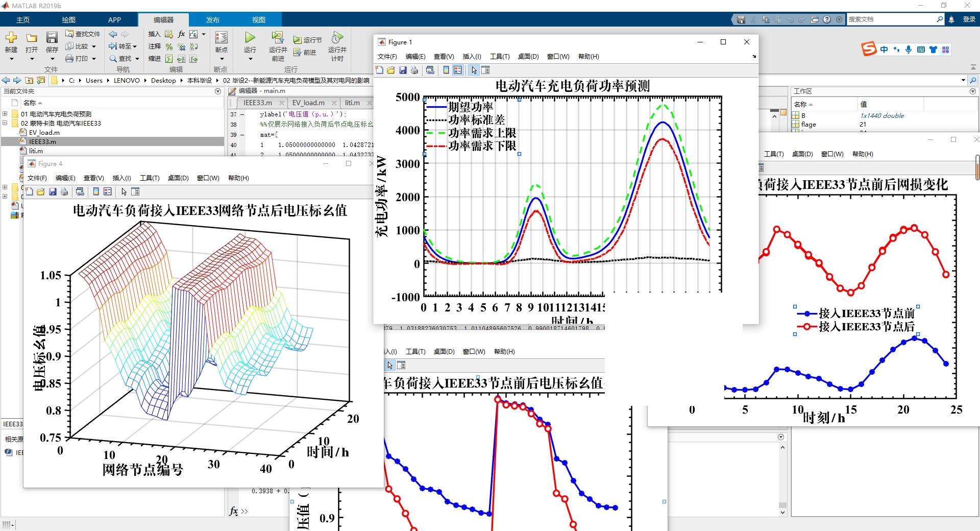Click the Print icon in Figure 4 toolbar
Image resolution: width=980 pixels, height=531 pixels.
coord(64,191)
